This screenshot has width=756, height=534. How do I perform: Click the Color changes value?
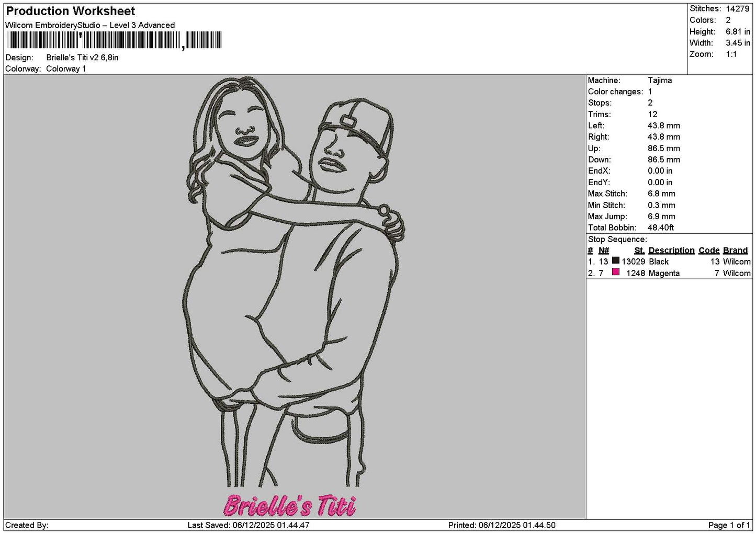(x=650, y=92)
